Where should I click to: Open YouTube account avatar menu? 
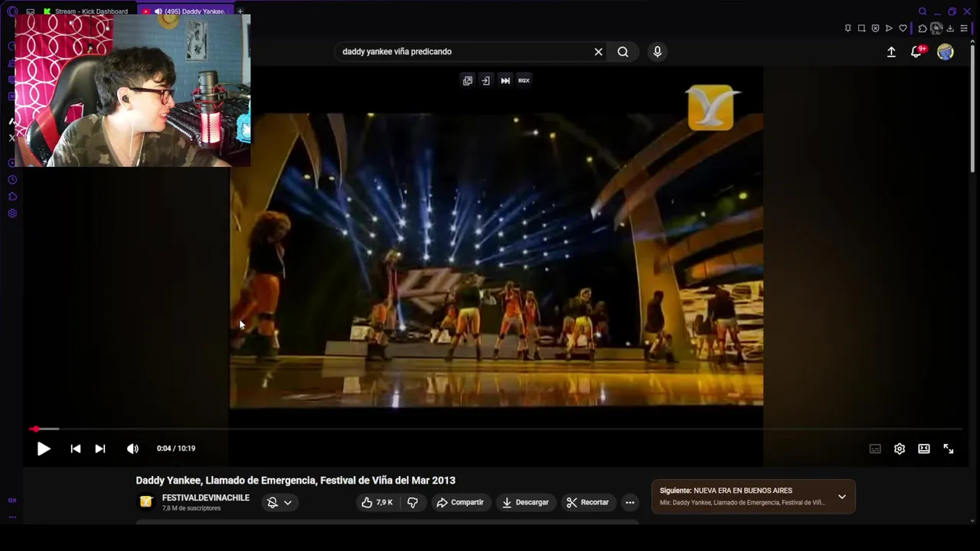pos(946,51)
